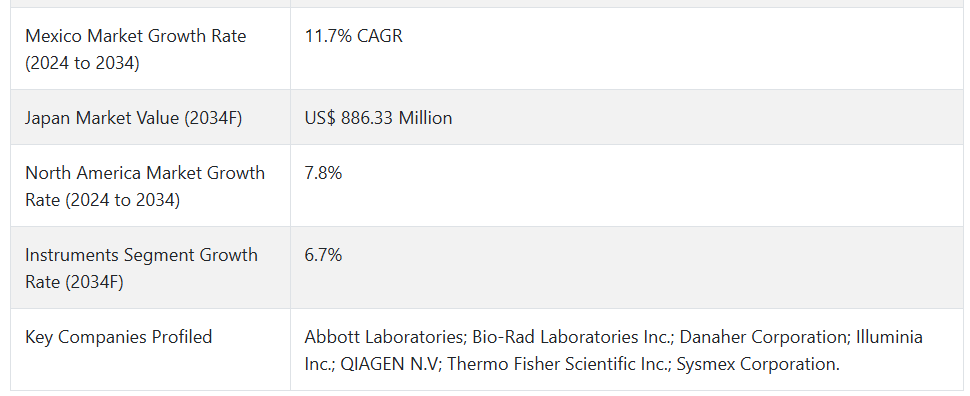The width and height of the screenshot is (970, 396).
Task: Click the Rate (2024 to 2034) text under North America
Action: 103,200
